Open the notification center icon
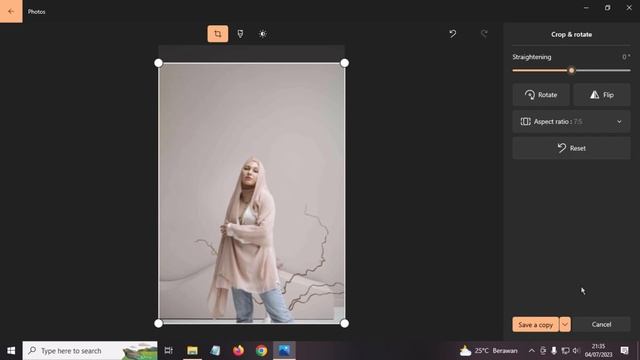The image size is (640, 360). tap(624, 351)
